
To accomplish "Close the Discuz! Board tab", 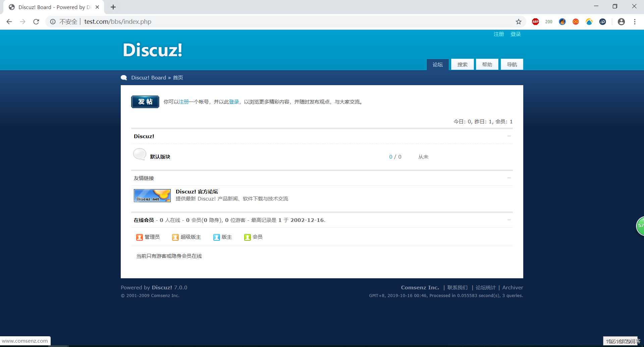I will pyautogui.click(x=97, y=7).
